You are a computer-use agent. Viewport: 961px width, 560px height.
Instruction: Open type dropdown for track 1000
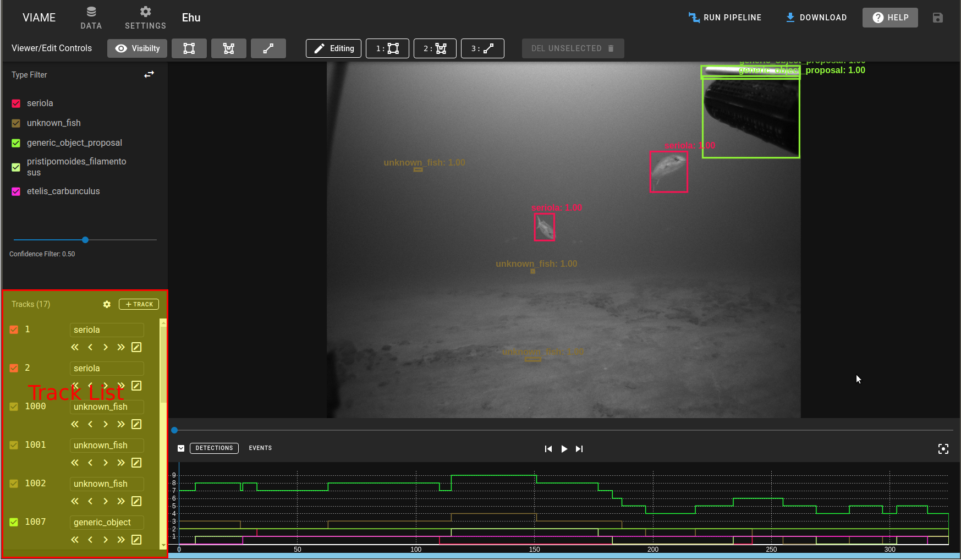click(107, 407)
